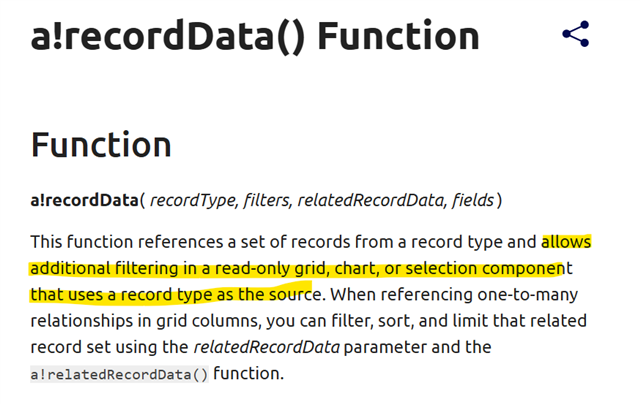
Task: Select the "filters" parameter in the signature
Action: click(x=265, y=201)
